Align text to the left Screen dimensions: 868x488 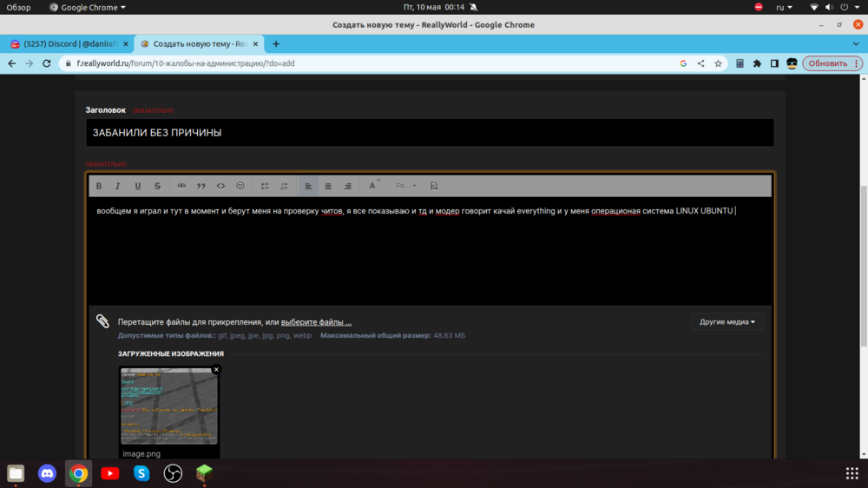click(x=308, y=186)
